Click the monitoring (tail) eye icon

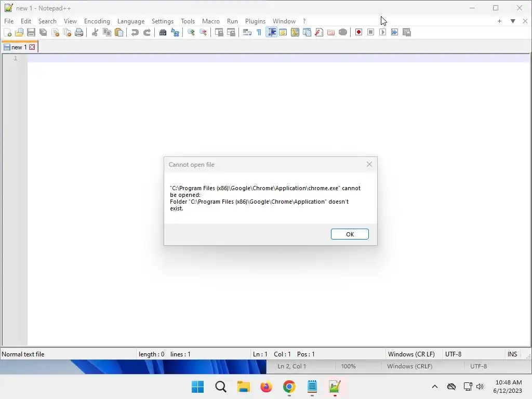(343, 32)
